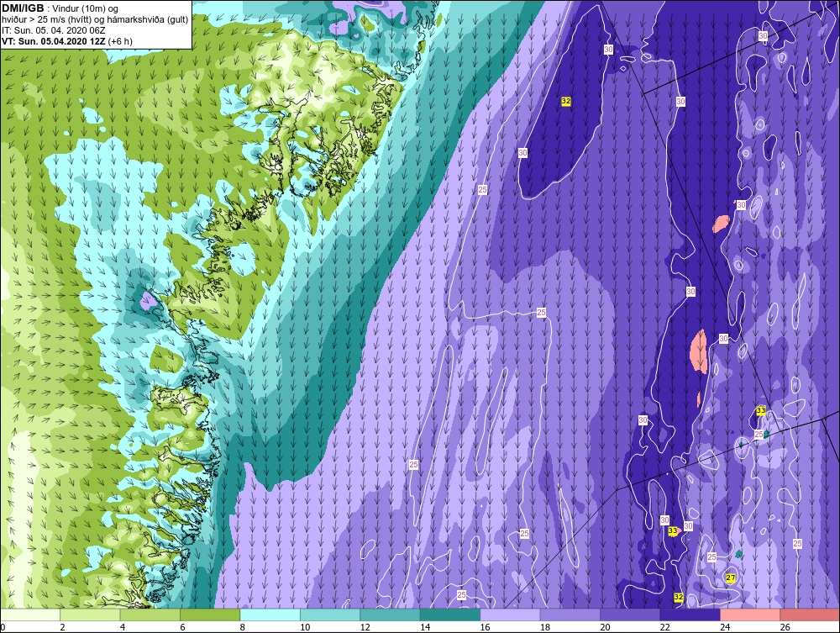Click the '0' tick label on the scale
This screenshot has height=633, width=840.
(x=3, y=627)
